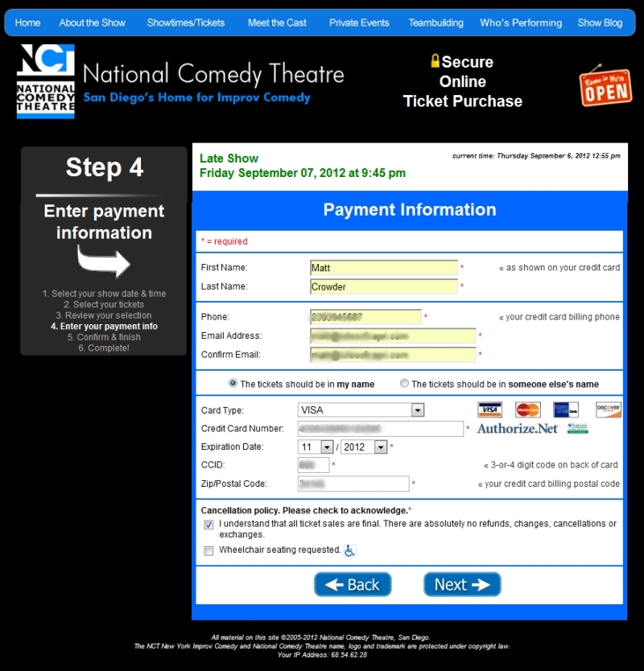Open the expiration year dropdown
Screen dimensions: 644x671
click(x=365, y=447)
